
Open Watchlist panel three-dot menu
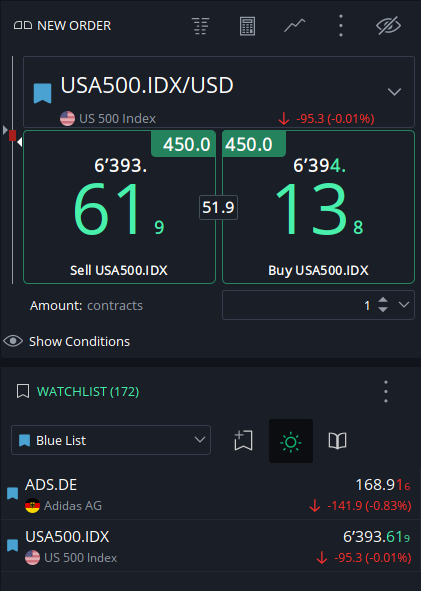point(386,391)
